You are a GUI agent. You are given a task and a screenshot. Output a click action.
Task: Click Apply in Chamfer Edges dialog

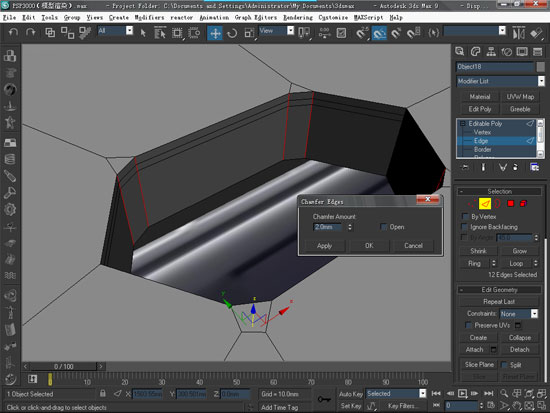click(324, 246)
